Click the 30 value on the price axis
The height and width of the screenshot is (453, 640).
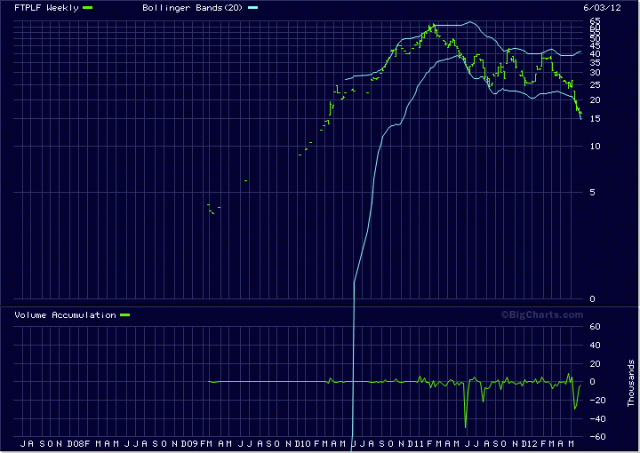click(595, 73)
